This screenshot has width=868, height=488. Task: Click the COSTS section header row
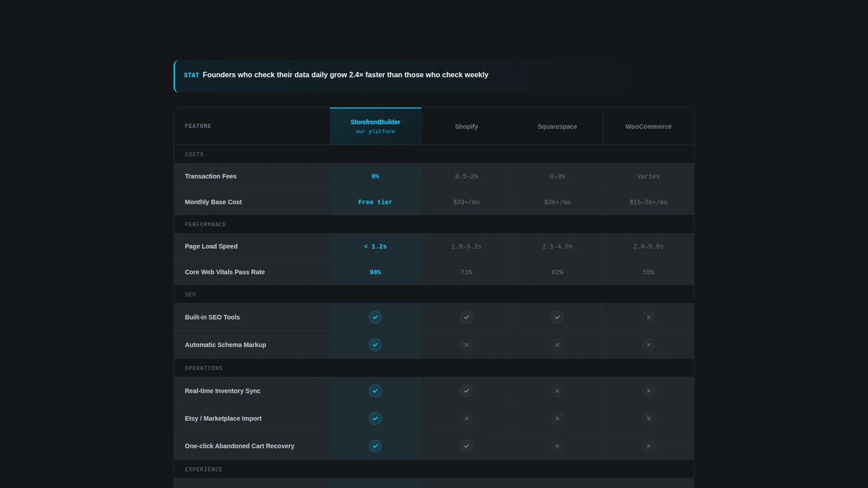[x=434, y=154]
